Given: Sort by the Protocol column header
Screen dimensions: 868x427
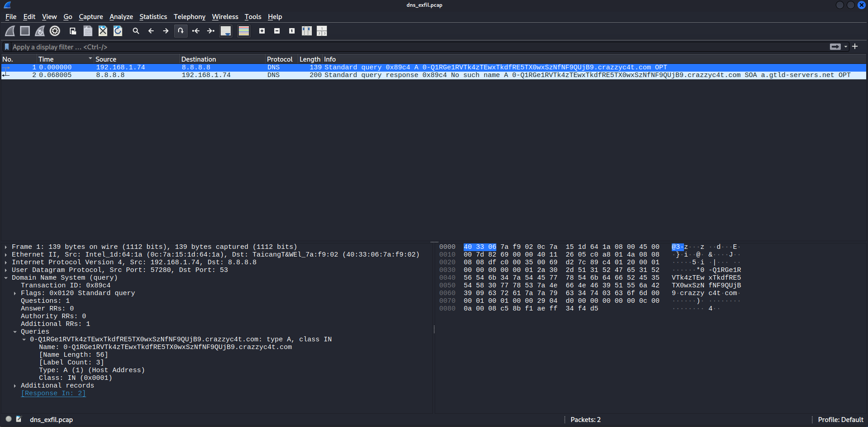Looking at the screenshot, I should pos(281,59).
